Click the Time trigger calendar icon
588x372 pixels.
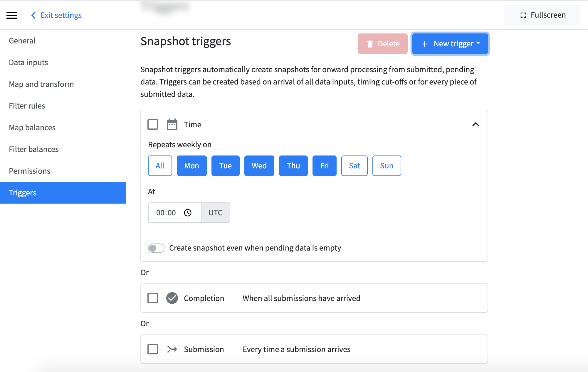tap(172, 124)
